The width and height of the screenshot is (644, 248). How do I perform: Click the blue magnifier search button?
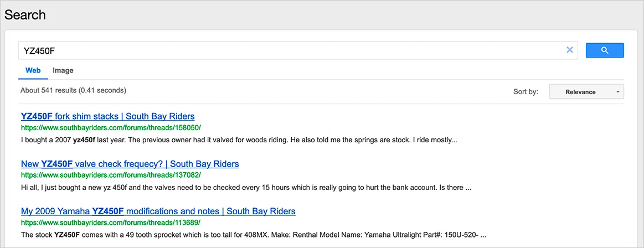pyautogui.click(x=605, y=50)
